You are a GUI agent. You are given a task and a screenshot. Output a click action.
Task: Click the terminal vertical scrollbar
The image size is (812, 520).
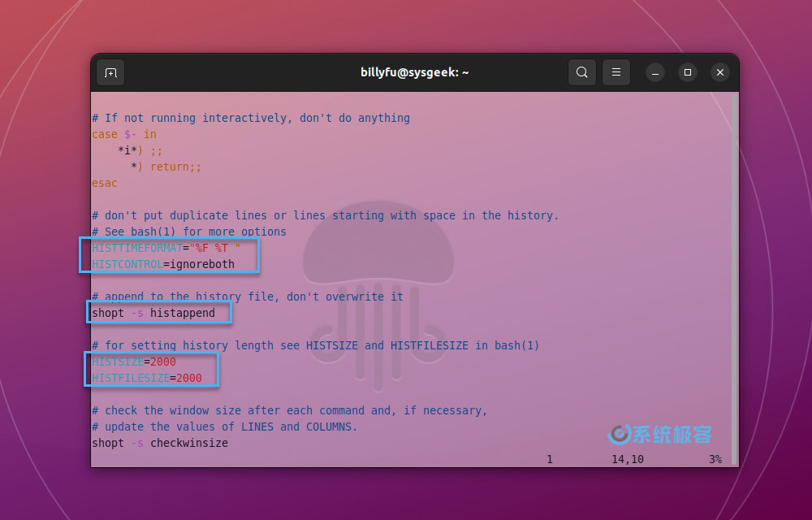coord(734,279)
